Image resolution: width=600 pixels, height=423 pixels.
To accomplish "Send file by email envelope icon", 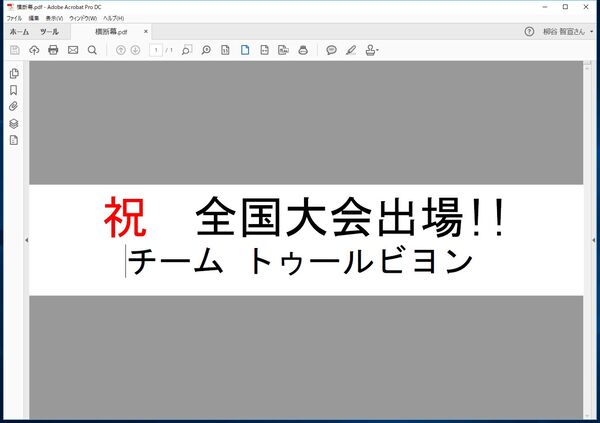I will [73, 50].
